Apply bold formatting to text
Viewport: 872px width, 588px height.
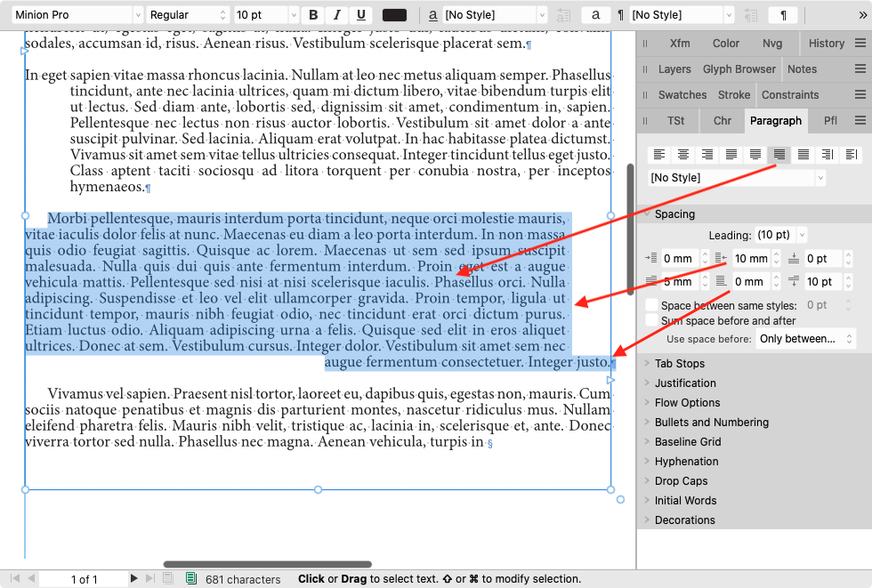pos(312,14)
